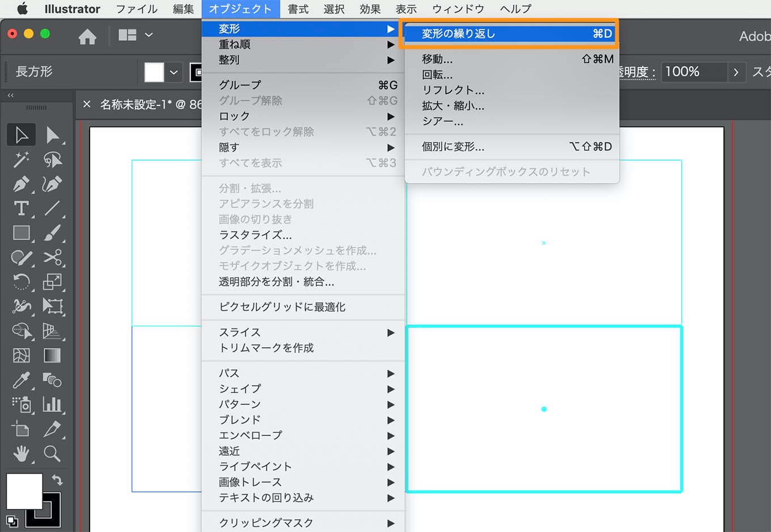Choose リフレクト... menu item
The width and height of the screenshot is (771, 532).
512,90
